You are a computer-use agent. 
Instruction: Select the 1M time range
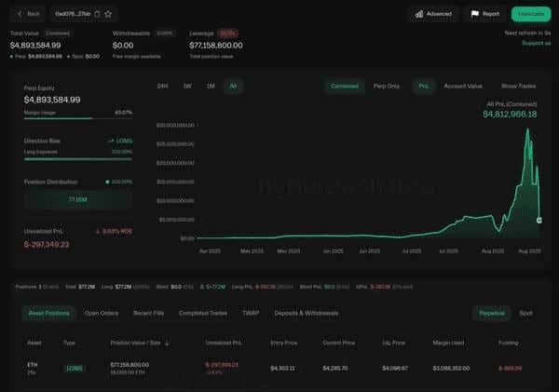pyautogui.click(x=211, y=86)
